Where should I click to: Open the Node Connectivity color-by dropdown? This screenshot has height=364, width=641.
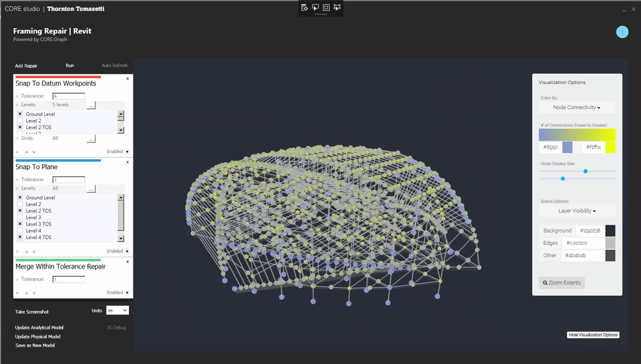tap(577, 108)
